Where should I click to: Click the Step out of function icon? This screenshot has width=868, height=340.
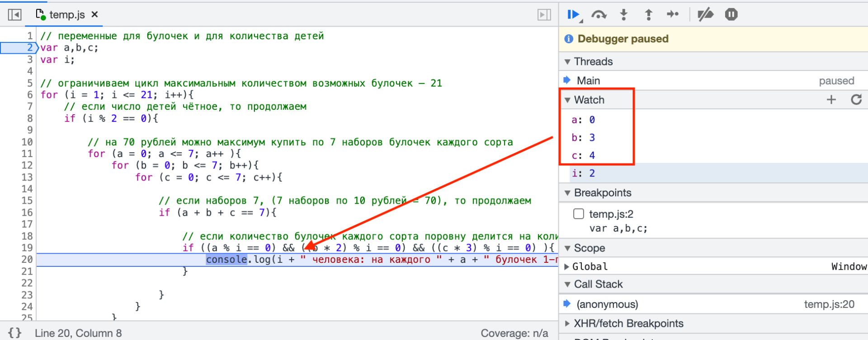pyautogui.click(x=648, y=15)
